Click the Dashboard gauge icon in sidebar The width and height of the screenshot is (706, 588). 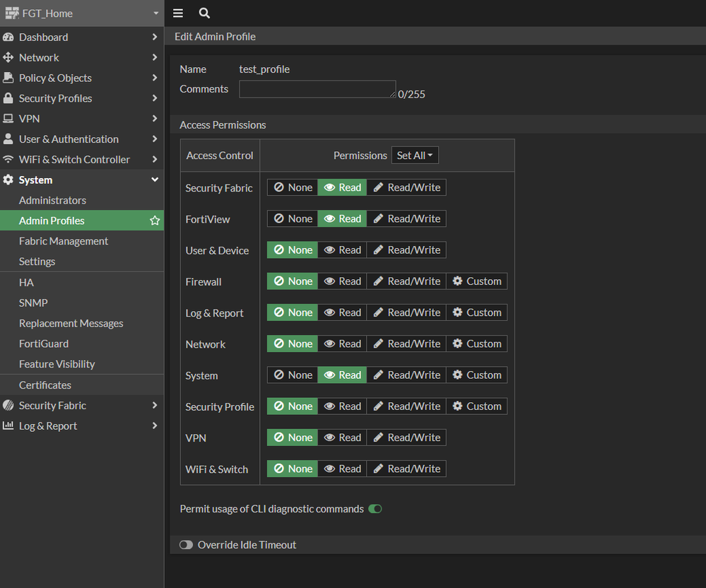[x=8, y=37]
